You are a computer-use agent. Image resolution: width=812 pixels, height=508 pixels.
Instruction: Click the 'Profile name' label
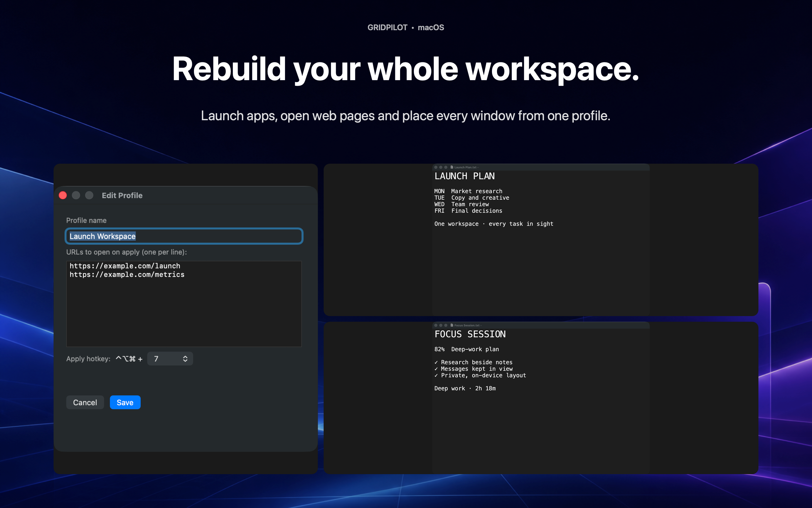(86, 220)
